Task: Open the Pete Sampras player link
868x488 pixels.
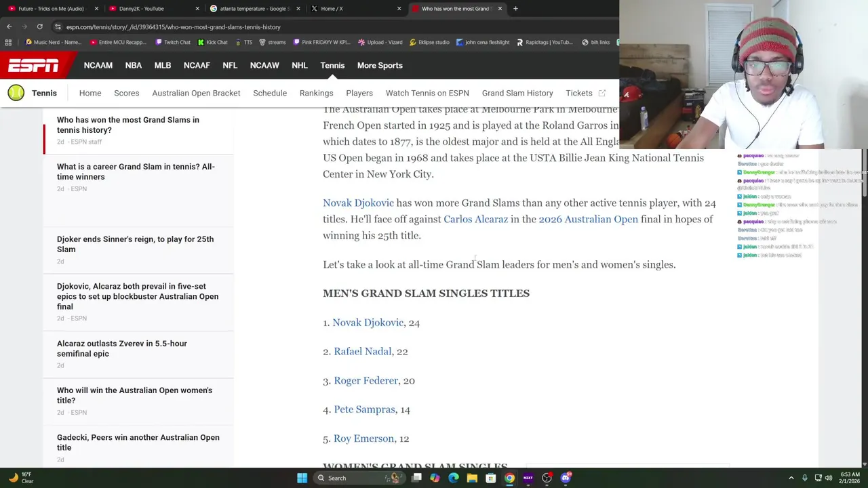Action: [x=364, y=409]
